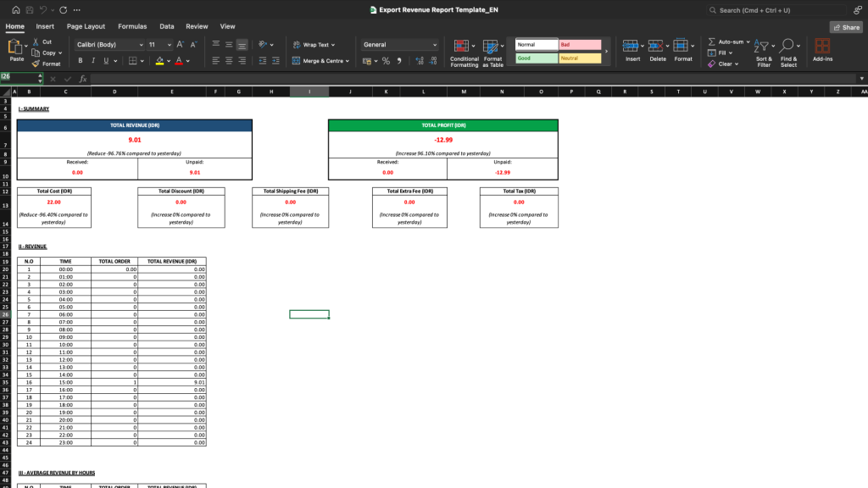Switch to the Page Layout tab

86,26
